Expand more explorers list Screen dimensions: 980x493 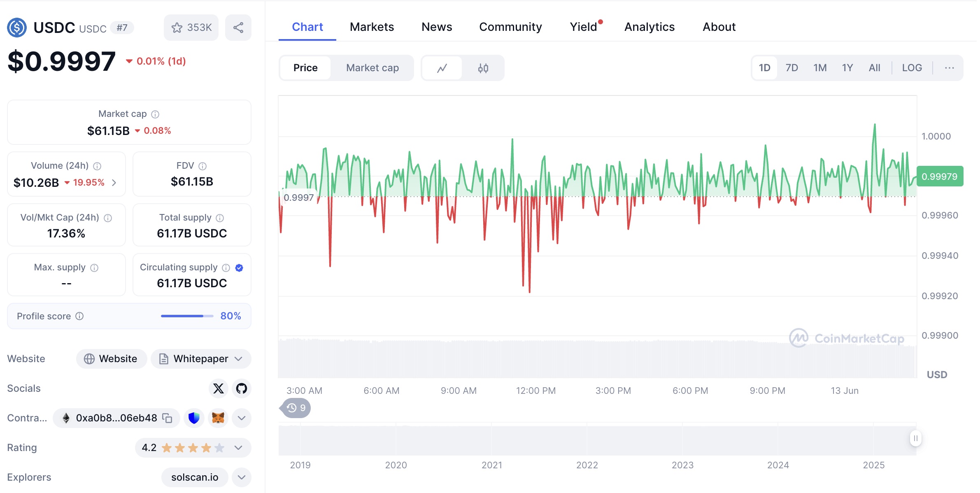pyautogui.click(x=242, y=477)
